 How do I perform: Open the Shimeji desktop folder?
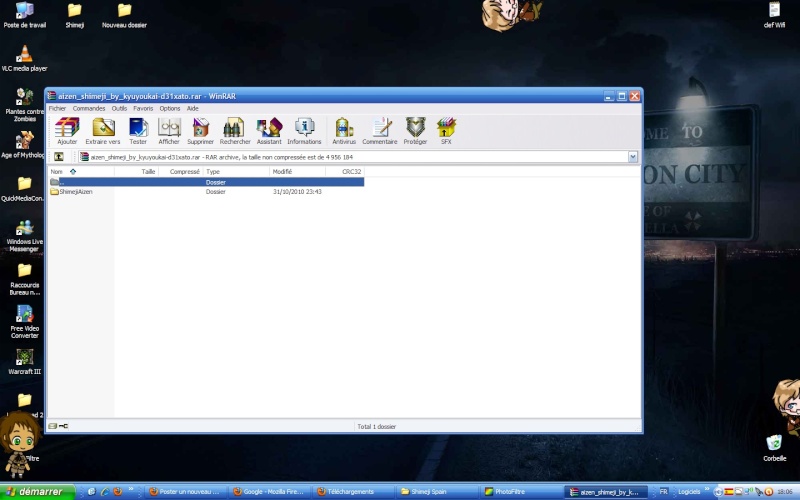pyautogui.click(x=74, y=15)
